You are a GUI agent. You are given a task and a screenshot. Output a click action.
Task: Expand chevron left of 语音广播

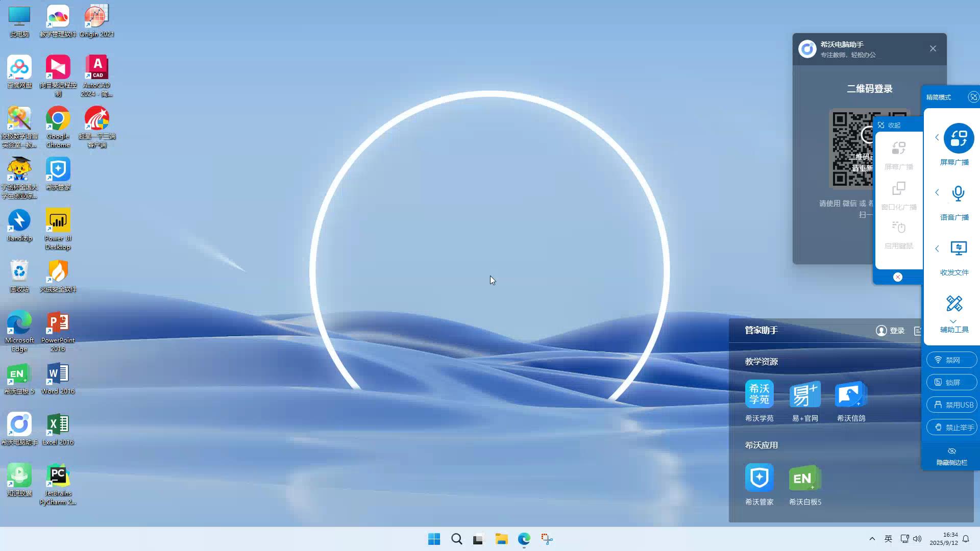tap(937, 192)
